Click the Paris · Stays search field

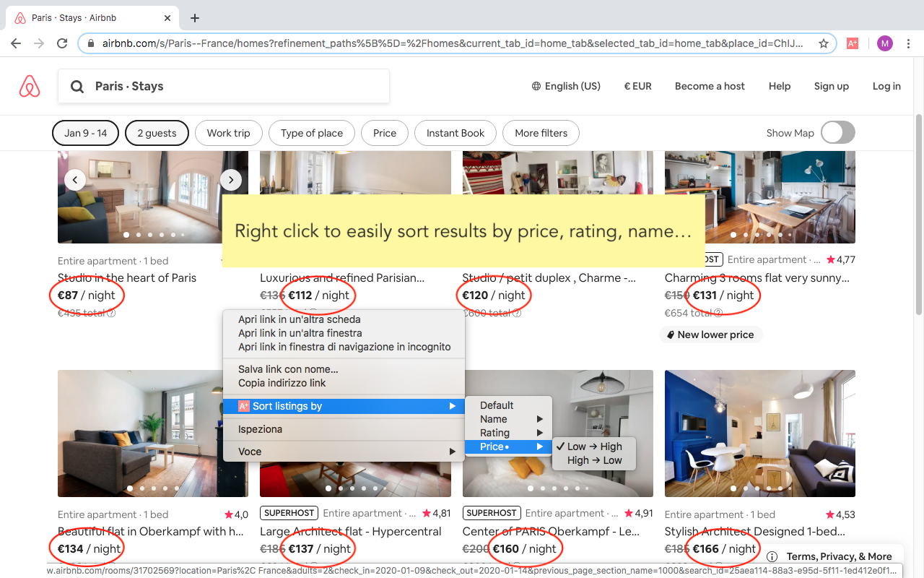tap(224, 86)
